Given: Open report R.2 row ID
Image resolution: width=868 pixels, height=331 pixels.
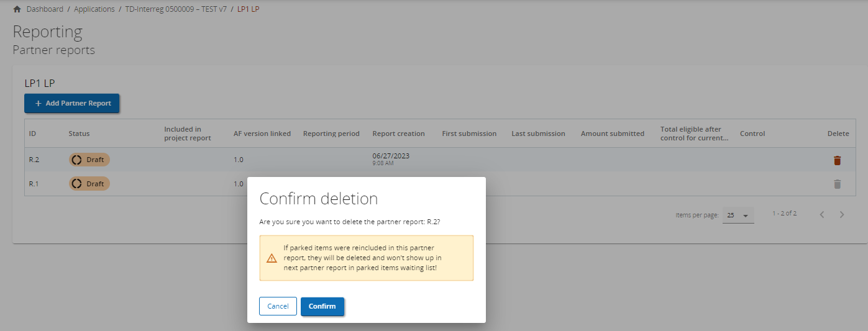Looking at the screenshot, I should click(34, 160).
